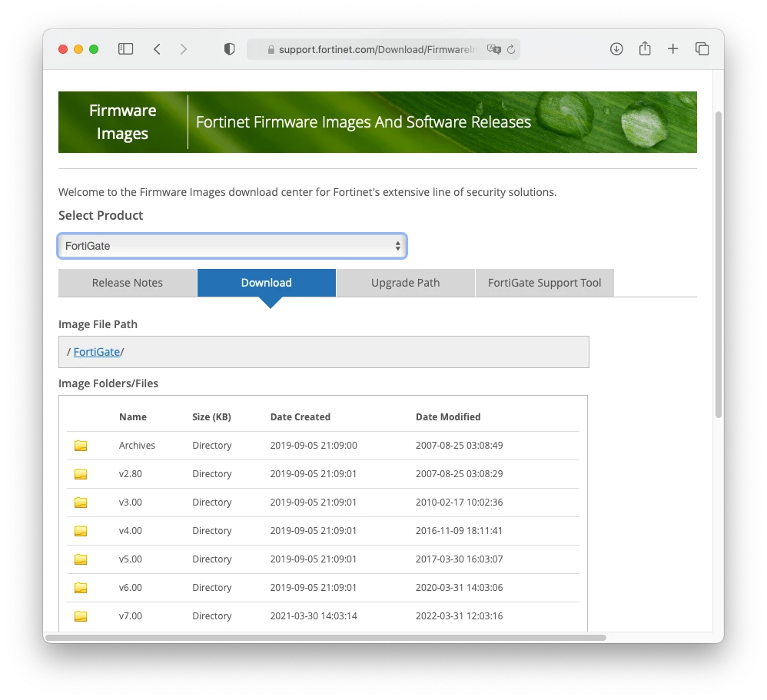
Task: Click modified date 2016-11-09 18:11:41
Action: [x=459, y=530]
